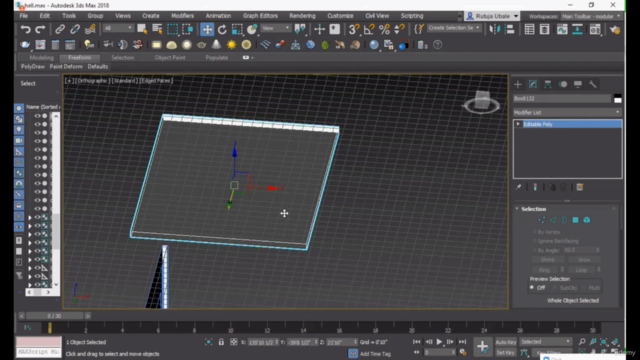This screenshot has width=640, height=360.
Task: Click the Sun light toolbar icon
Action: [x=231, y=44]
